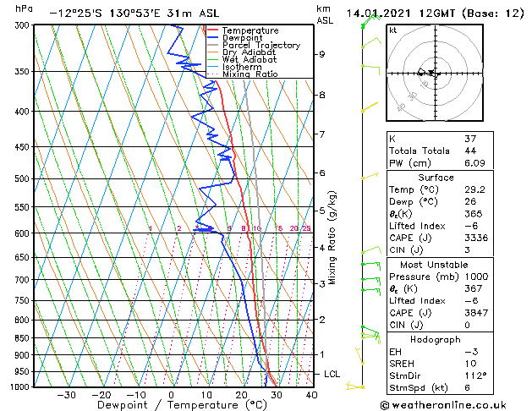The image size is (532, 411).
Task: Select the 0 temperature axis tick label
Action: click(x=172, y=395)
